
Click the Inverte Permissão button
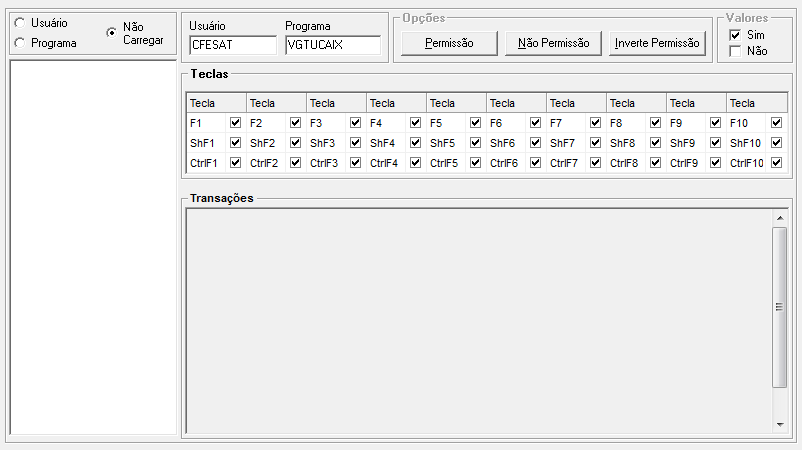pyautogui.click(x=656, y=43)
